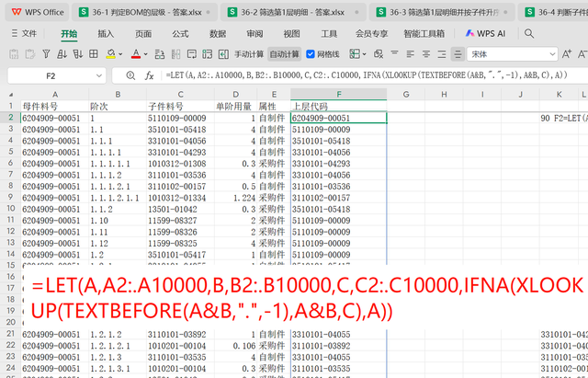Click cell with 阶次 value 1.1.1.2.1.1
Viewport: 588px width, 378px height.
tap(118, 198)
